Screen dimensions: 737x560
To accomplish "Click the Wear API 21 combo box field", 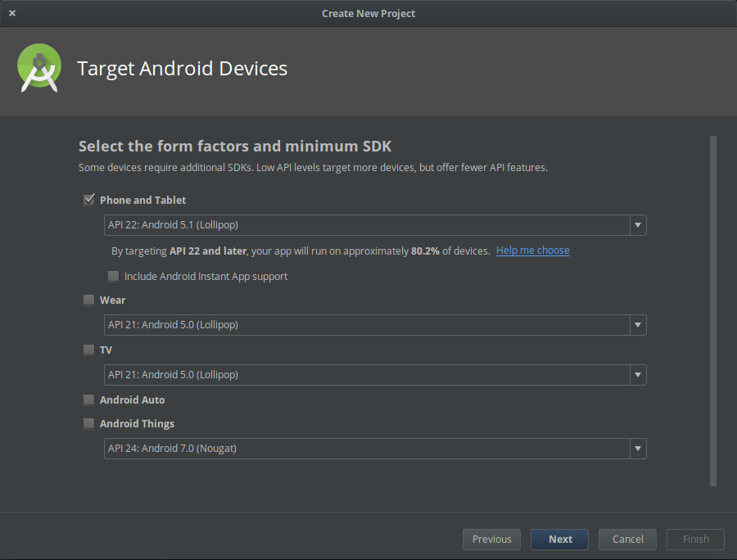I will pos(366,325).
